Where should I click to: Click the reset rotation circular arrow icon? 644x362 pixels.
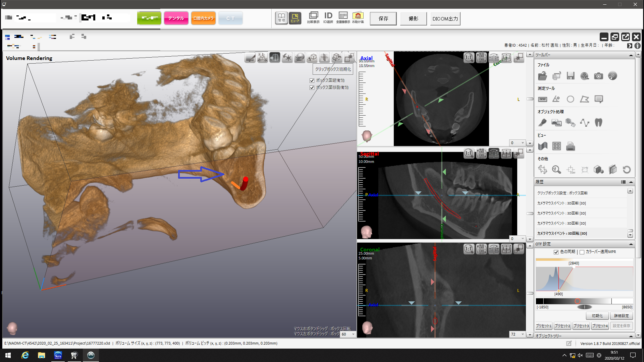(626, 169)
